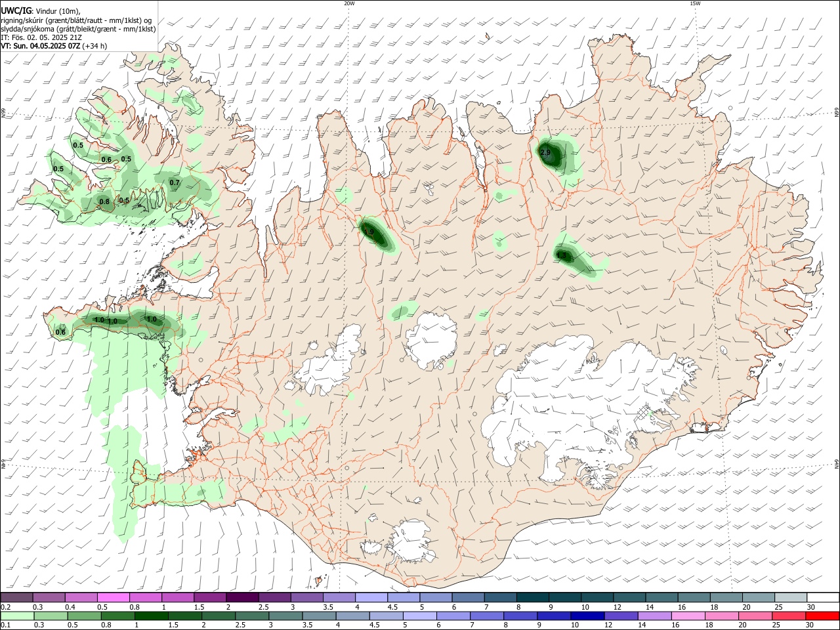Screen dimensions: 840x630
Task: Click the 15W longitude label
Action: click(695, 3)
